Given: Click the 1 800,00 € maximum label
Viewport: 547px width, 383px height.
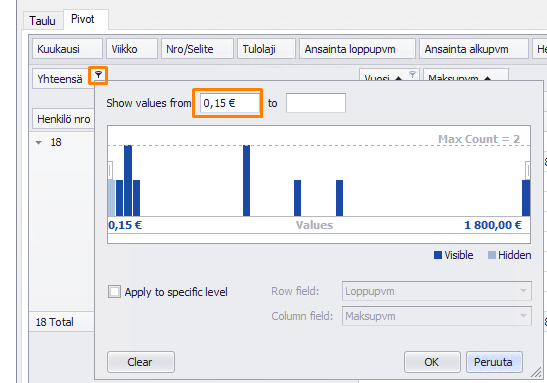Looking at the screenshot, I should click(493, 225).
